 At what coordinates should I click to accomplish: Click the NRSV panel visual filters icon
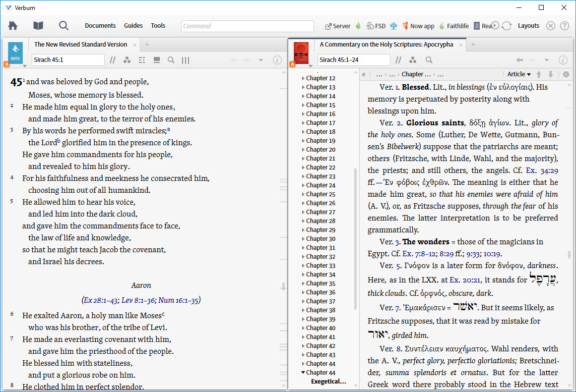point(127,60)
